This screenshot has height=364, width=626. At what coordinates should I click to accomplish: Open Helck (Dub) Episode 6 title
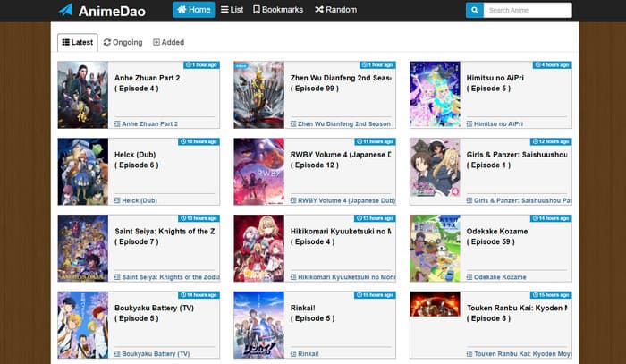(x=137, y=160)
